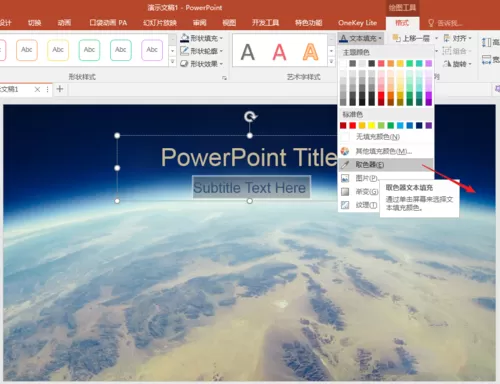This screenshot has height=384, width=500.
Task: Expand the shape styles gallery
Action: pyautogui.click(x=172, y=62)
